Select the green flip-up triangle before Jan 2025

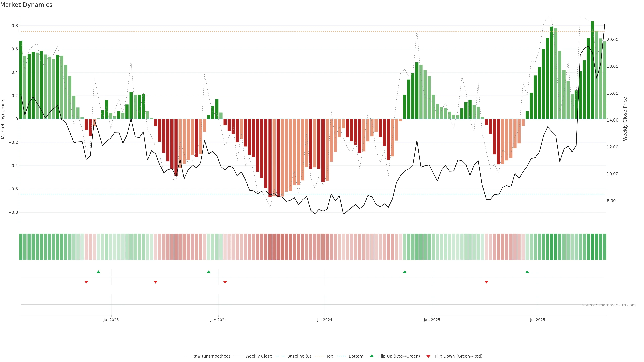click(x=405, y=272)
